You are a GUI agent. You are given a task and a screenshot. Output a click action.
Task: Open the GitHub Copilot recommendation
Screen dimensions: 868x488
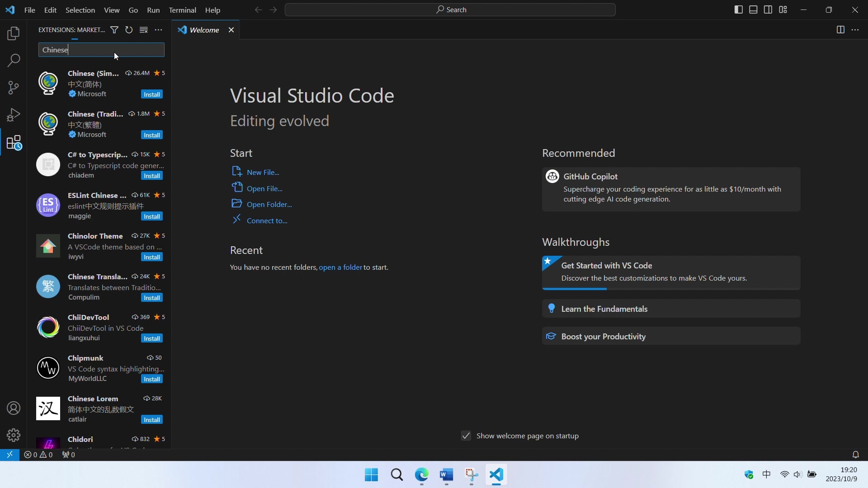671,189
